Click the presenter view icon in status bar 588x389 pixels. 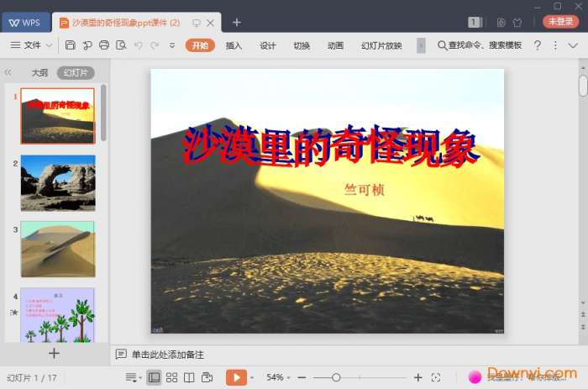pos(207,377)
